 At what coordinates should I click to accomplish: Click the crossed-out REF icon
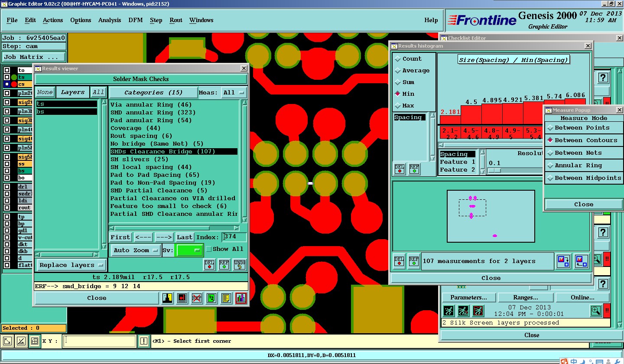[197, 298]
